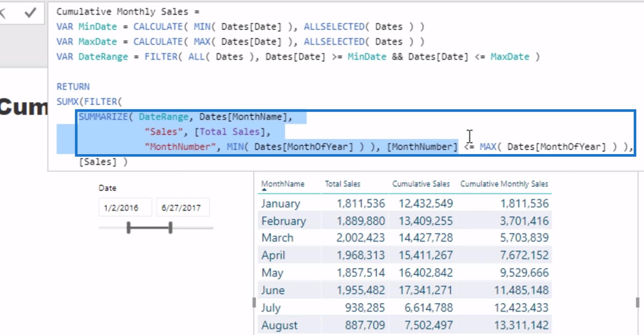Select the August row label
Viewport: 644px width, 335px height.
pyautogui.click(x=279, y=325)
